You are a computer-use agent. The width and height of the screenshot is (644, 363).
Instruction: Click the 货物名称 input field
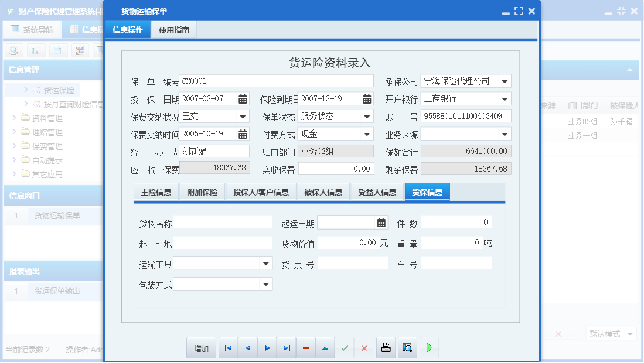[223, 222]
